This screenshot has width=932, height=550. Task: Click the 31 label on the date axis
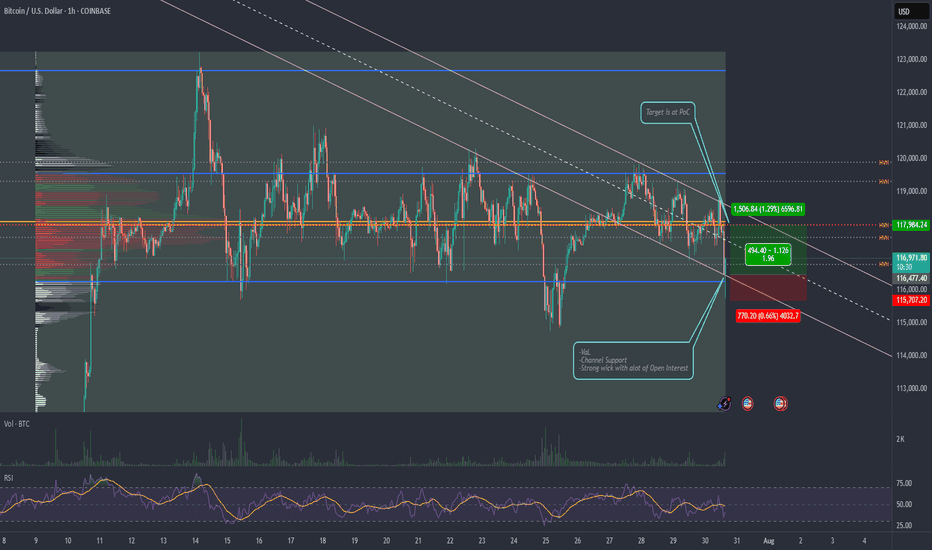[x=736, y=540]
